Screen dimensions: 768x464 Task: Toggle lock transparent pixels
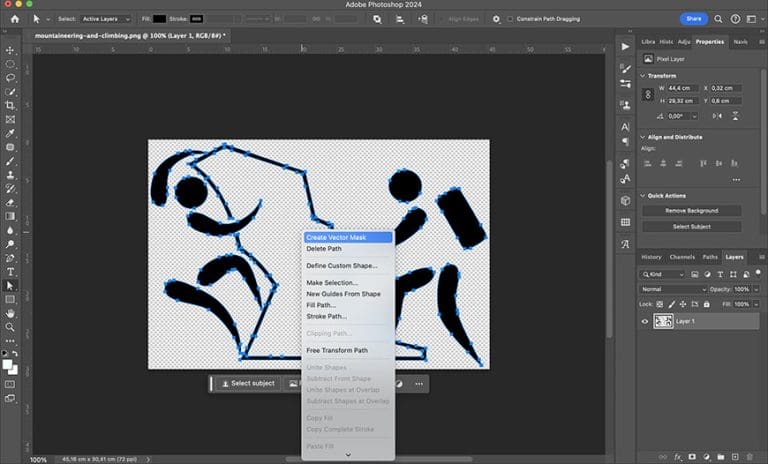(660, 304)
